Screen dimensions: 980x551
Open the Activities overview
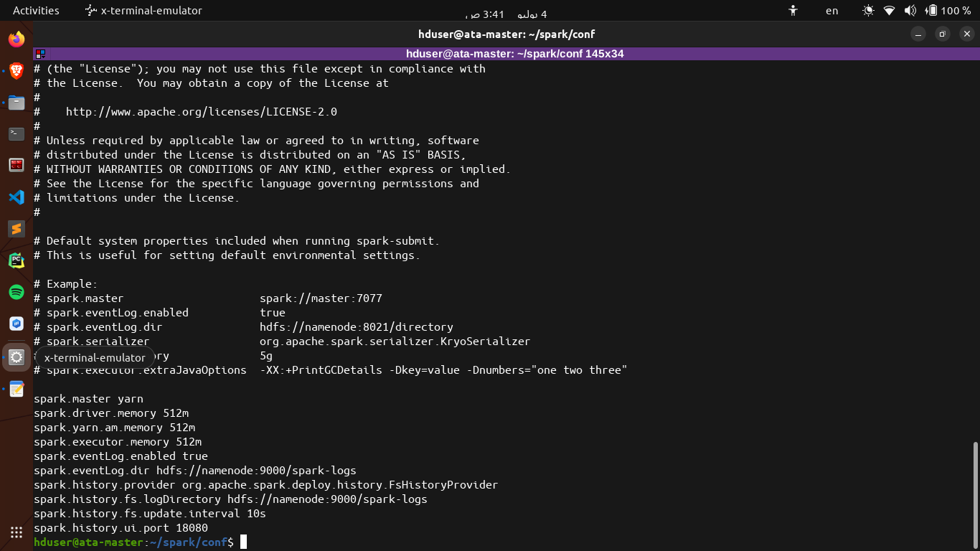point(35,10)
